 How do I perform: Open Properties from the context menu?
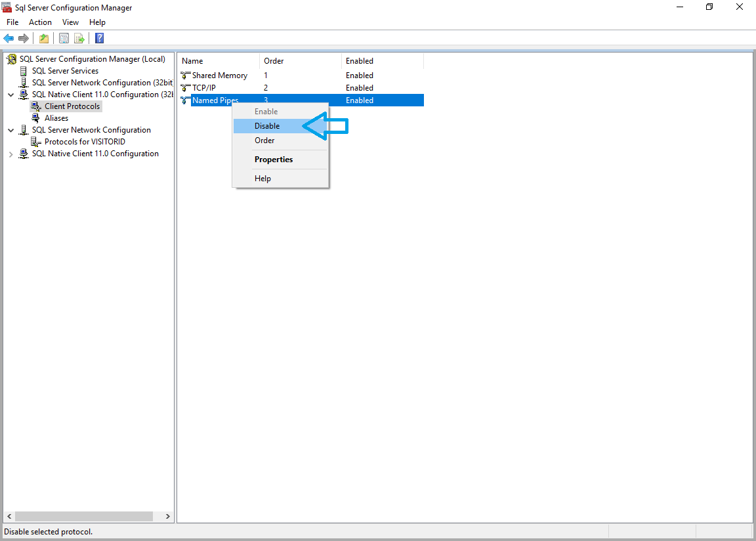coord(274,160)
